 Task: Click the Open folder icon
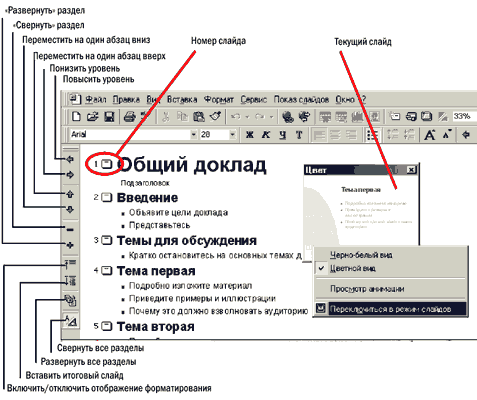(x=93, y=116)
